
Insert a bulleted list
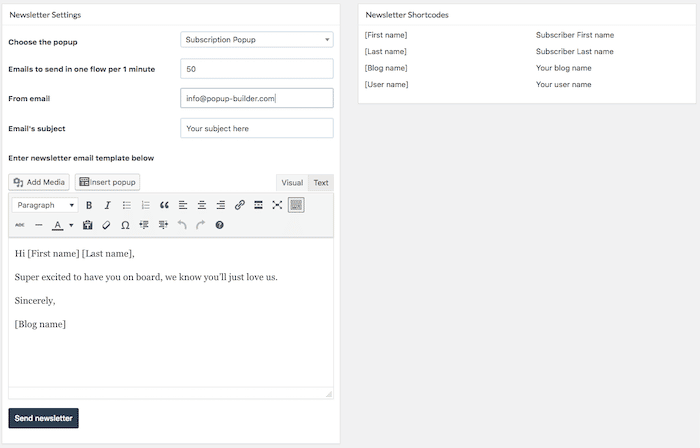127,205
